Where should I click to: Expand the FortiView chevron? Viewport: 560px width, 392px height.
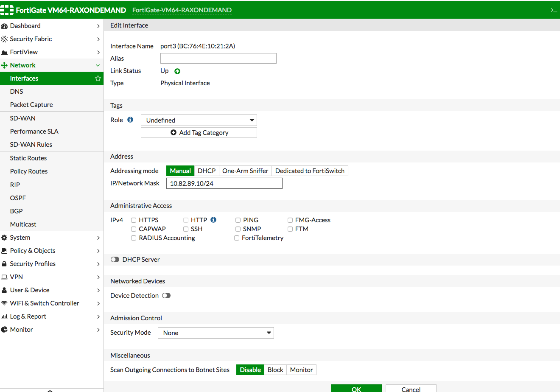[98, 52]
